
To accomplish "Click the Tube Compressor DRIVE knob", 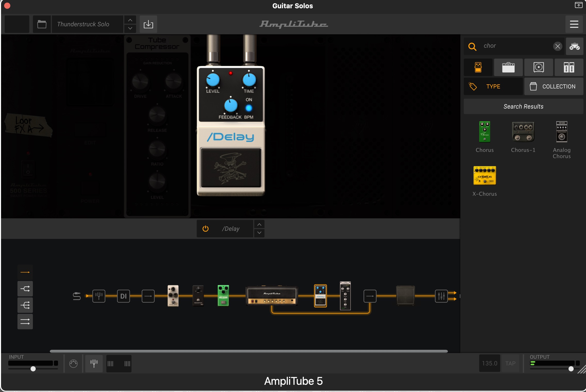I will click(140, 82).
